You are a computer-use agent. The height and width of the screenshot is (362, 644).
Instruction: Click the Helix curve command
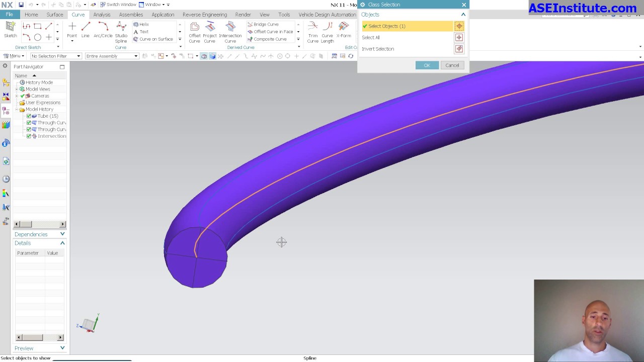coord(141,24)
